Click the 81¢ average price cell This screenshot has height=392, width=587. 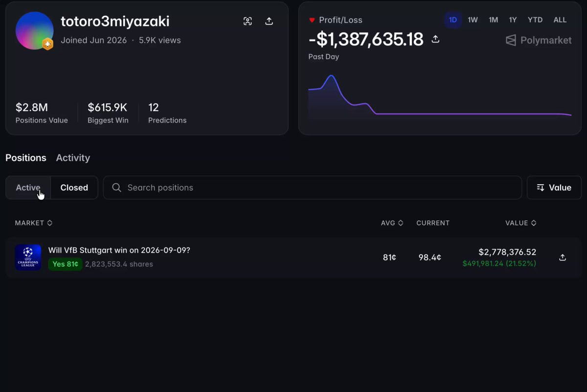389,258
